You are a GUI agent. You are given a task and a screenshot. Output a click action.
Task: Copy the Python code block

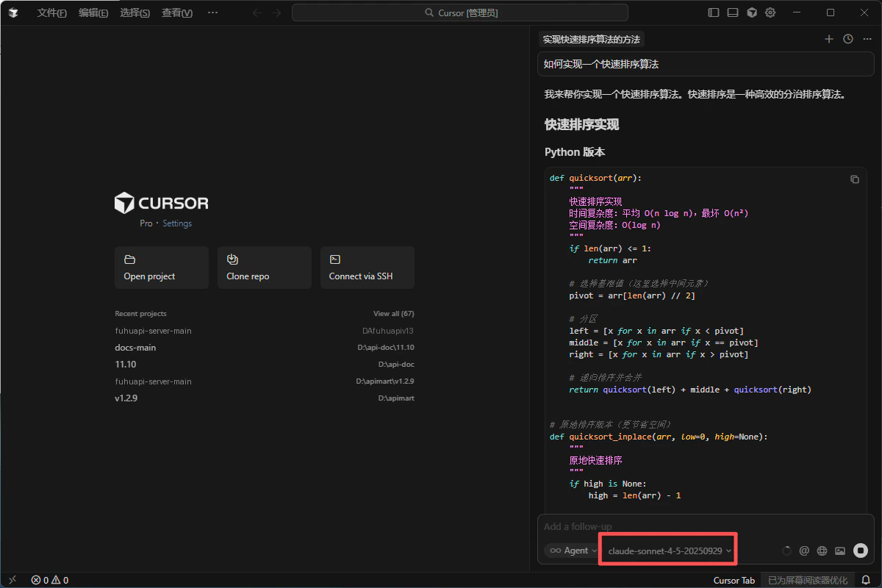pyautogui.click(x=855, y=179)
